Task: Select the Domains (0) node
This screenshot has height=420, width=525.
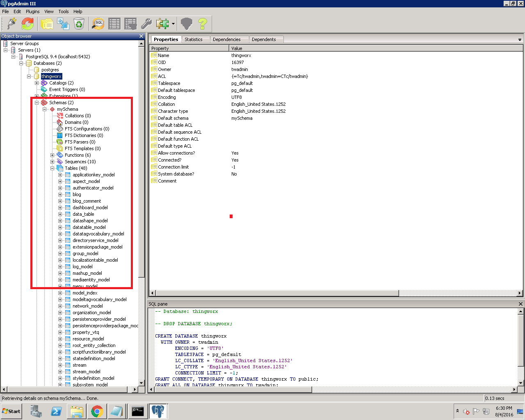Action: (x=76, y=122)
